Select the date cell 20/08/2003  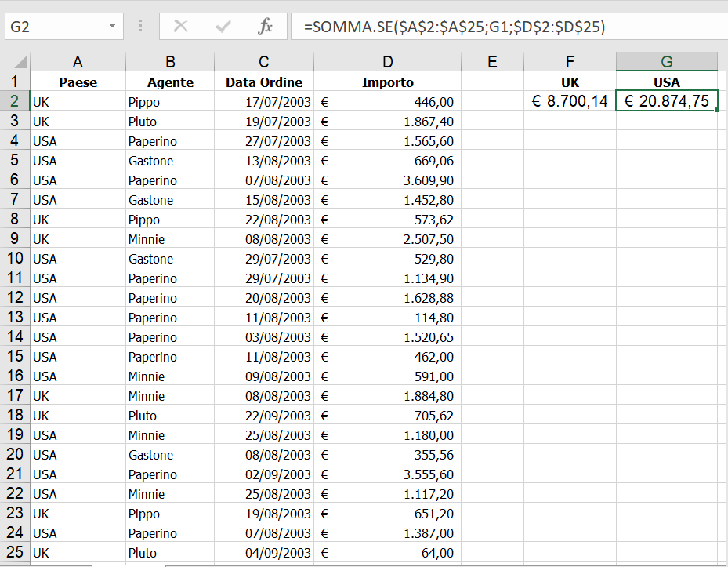pos(264,297)
